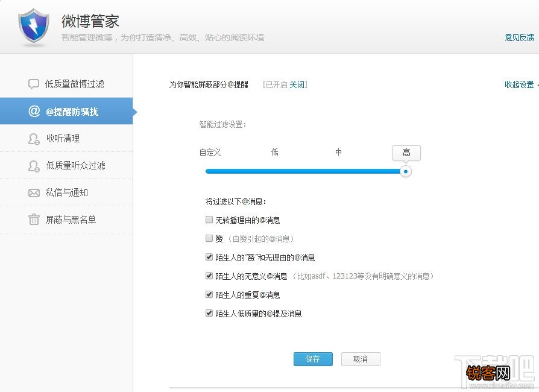The image size is (539, 392).
Task: Click the 智能过滤设置: label
Action: 222,124
